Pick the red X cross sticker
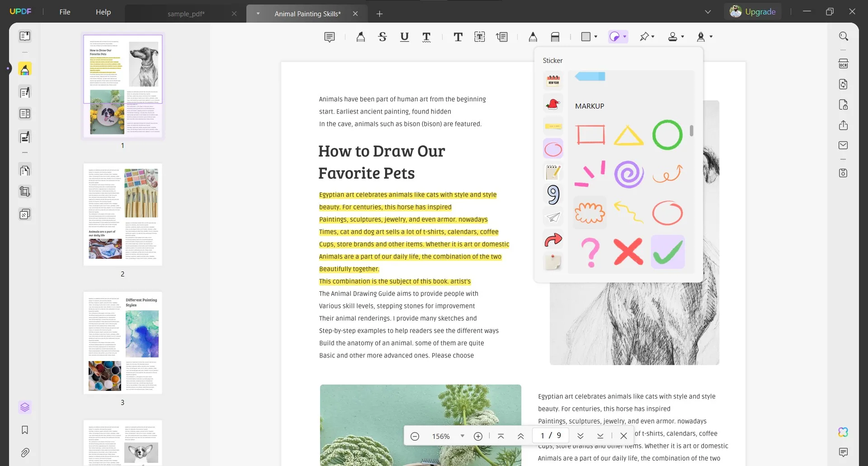This screenshot has height=466, width=868. tap(628, 252)
